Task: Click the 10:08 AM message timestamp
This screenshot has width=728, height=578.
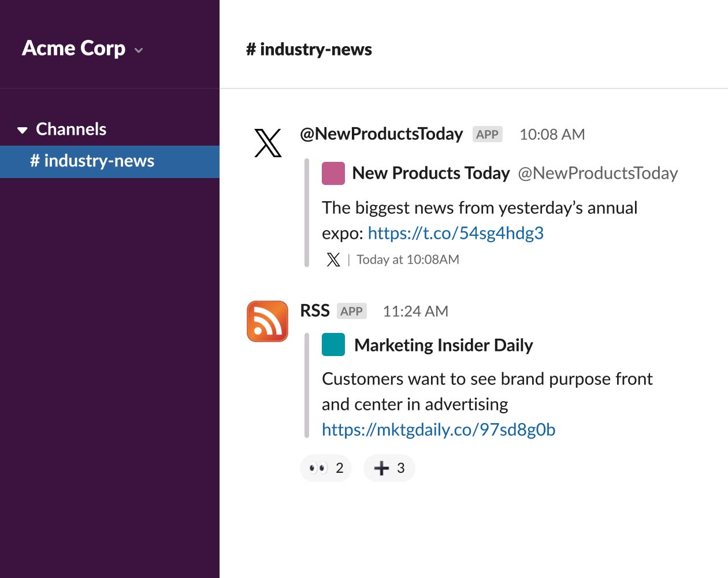Action: [552, 135]
